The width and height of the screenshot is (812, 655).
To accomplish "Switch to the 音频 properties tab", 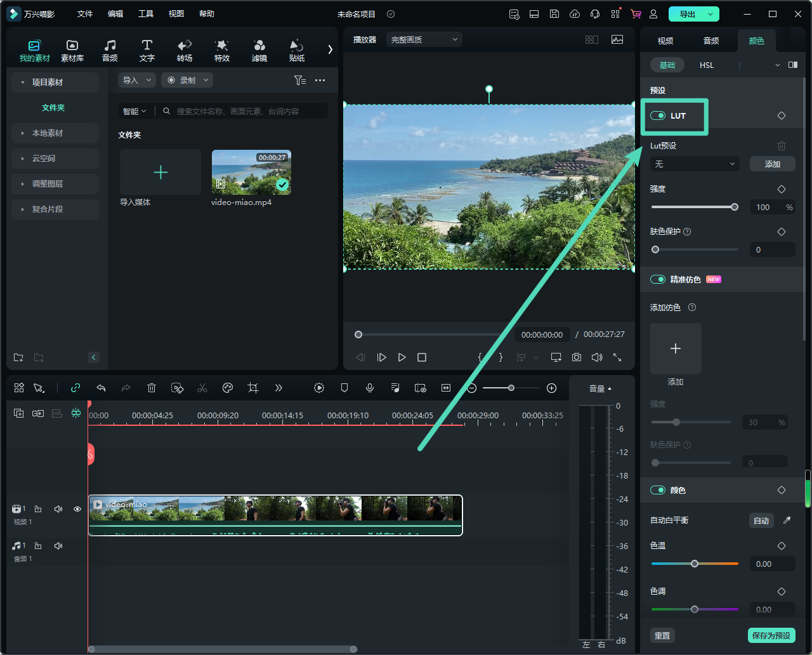I will point(711,41).
